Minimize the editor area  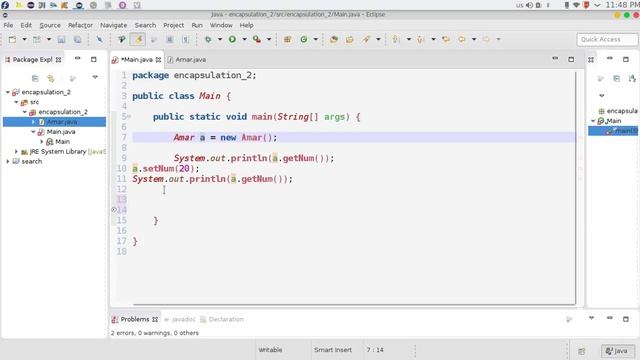point(555,59)
